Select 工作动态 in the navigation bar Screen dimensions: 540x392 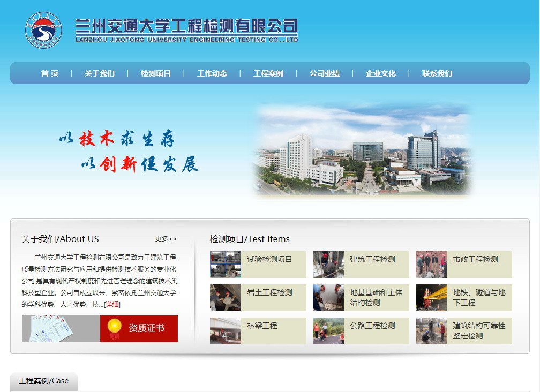(212, 73)
